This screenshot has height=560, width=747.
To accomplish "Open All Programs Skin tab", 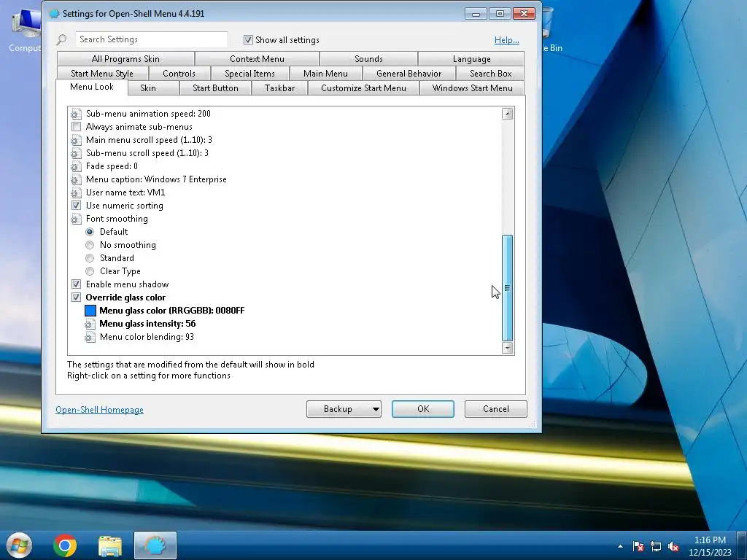I will tap(125, 59).
